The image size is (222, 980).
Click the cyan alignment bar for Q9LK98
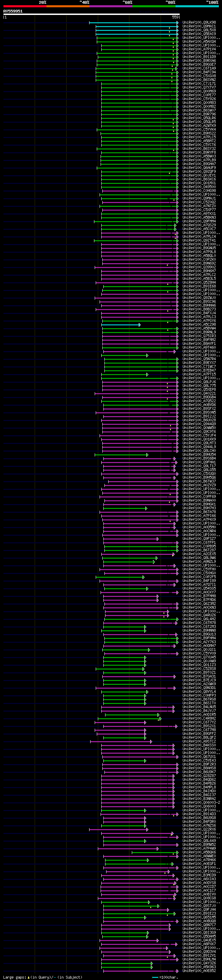pos(134,23)
